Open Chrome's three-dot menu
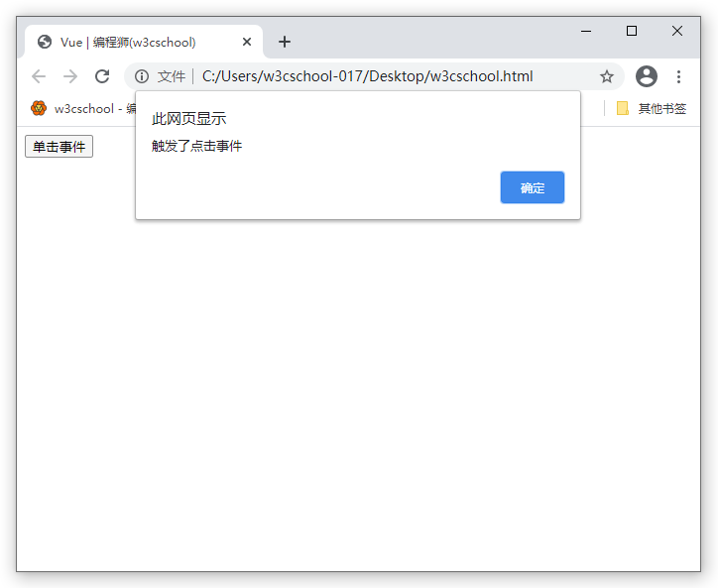 [x=678, y=76]
